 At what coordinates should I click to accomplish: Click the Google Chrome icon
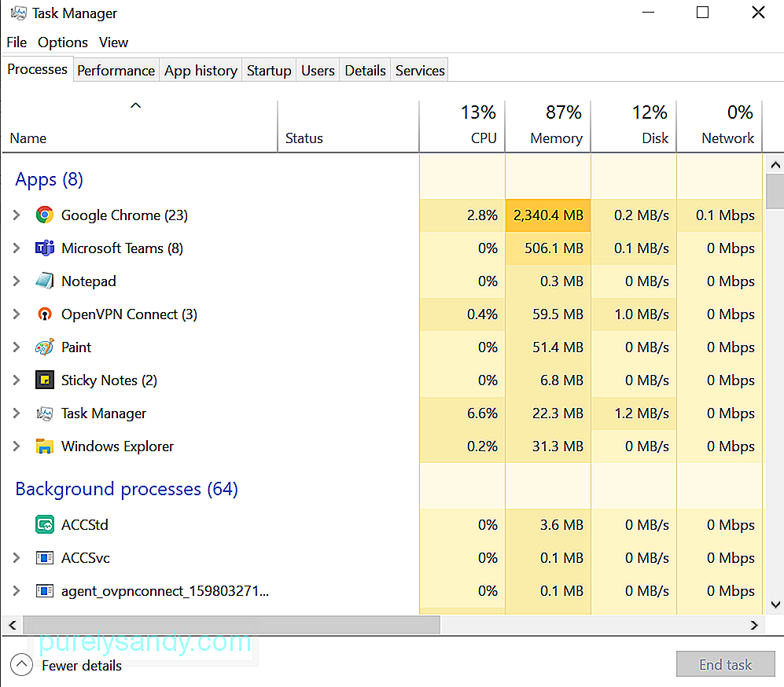click(x=45, y=215)
